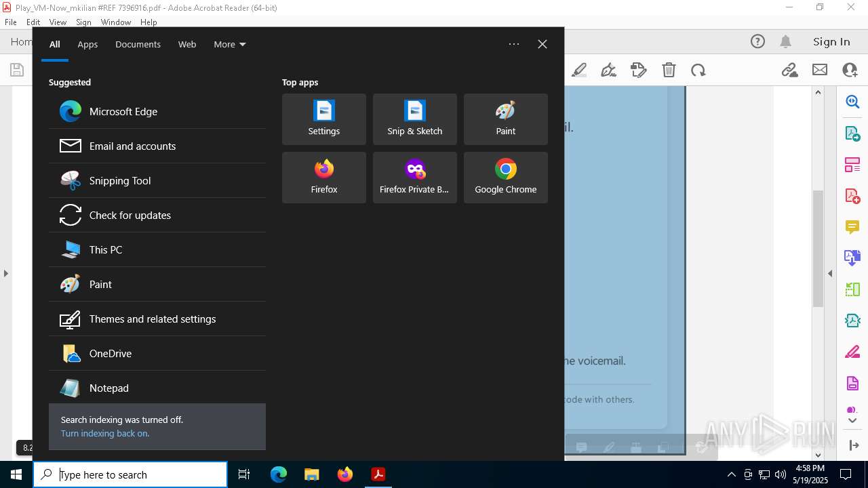The image size is (868, 488).
Task: Open the Action Center notifications icon
Action: [x=846, y=474]
